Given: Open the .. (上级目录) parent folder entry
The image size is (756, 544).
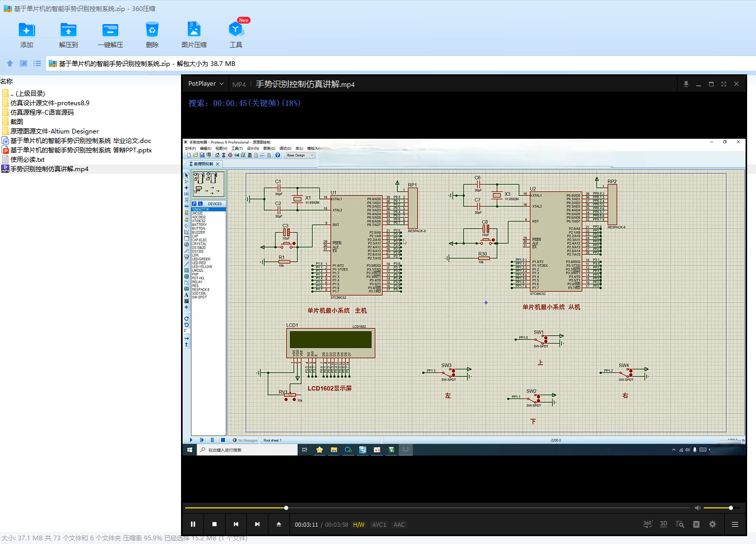Looking at the screenshot, I should click(x=27, y=93).
